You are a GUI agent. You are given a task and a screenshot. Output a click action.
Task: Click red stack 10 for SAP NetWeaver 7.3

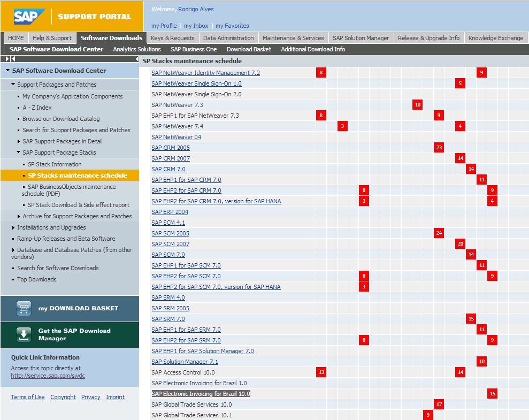click(x=417, y=104)
